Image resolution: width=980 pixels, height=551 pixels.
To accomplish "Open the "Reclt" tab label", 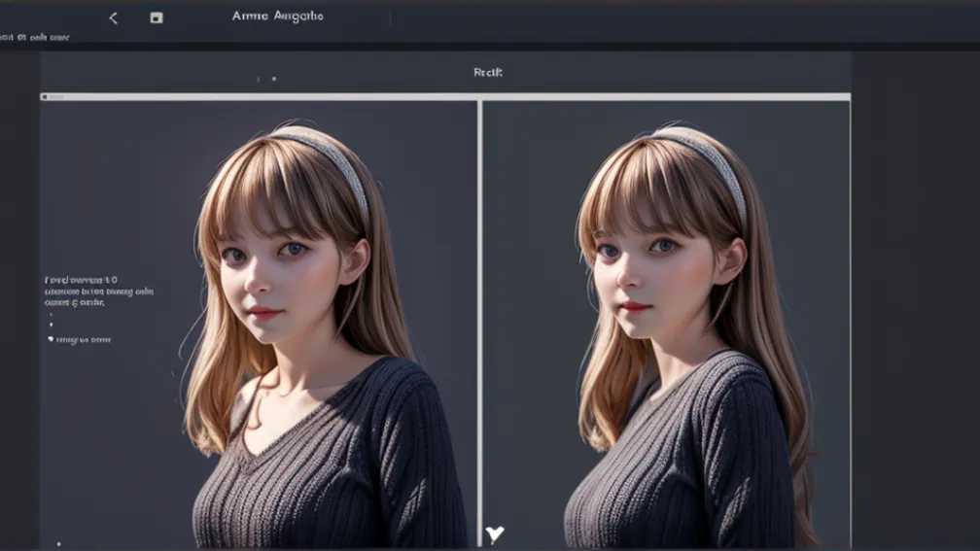I will click(x=488, y=73).
